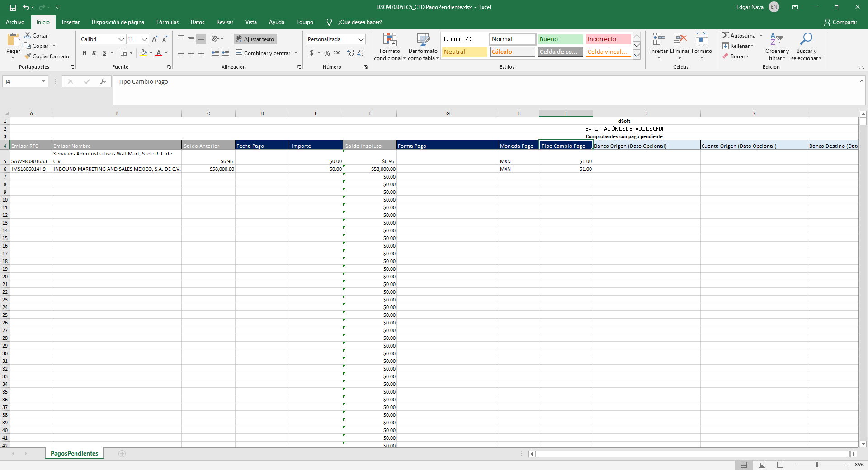This screenshot has width=868, height=470.
Task: Switch to Disposición de página tab
Action: (118, 22)
